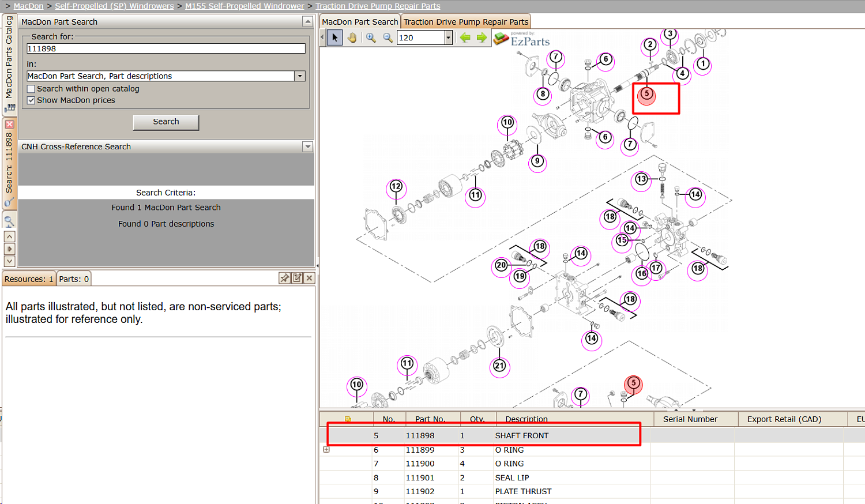Uncheck Show MacDon prices
Viewport: 865px width, 504px height.
pyautogui.click(x=31, y=100)
